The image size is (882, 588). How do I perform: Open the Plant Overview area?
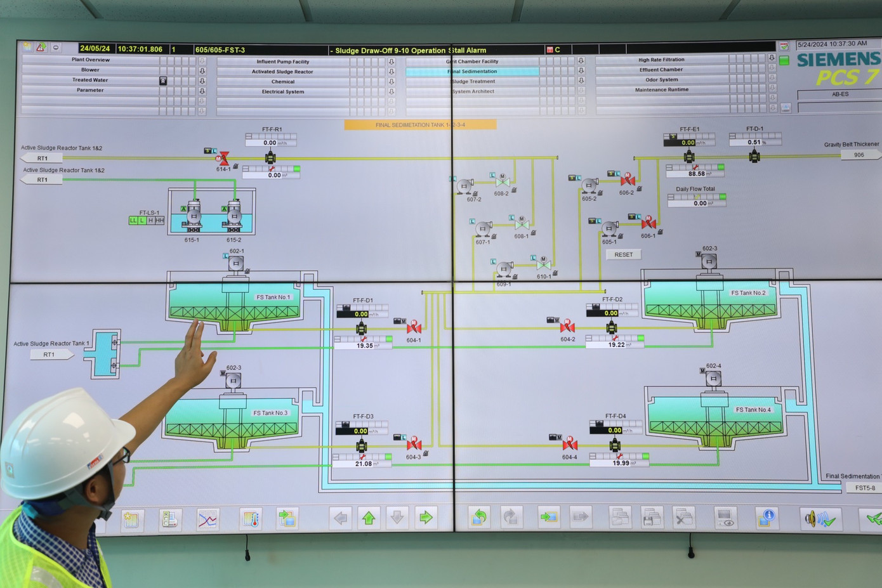click(x=90, y=60)
